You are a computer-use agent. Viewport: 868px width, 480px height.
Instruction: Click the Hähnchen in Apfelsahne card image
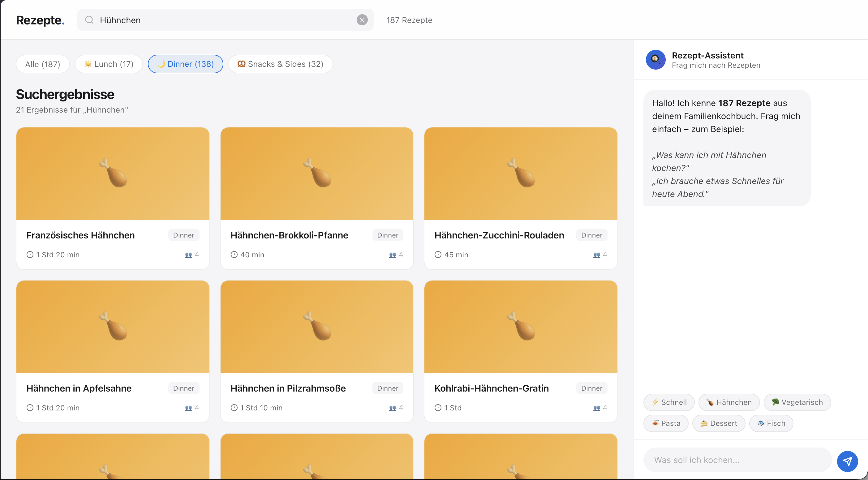pyautogui.click(x=113, y=327)
